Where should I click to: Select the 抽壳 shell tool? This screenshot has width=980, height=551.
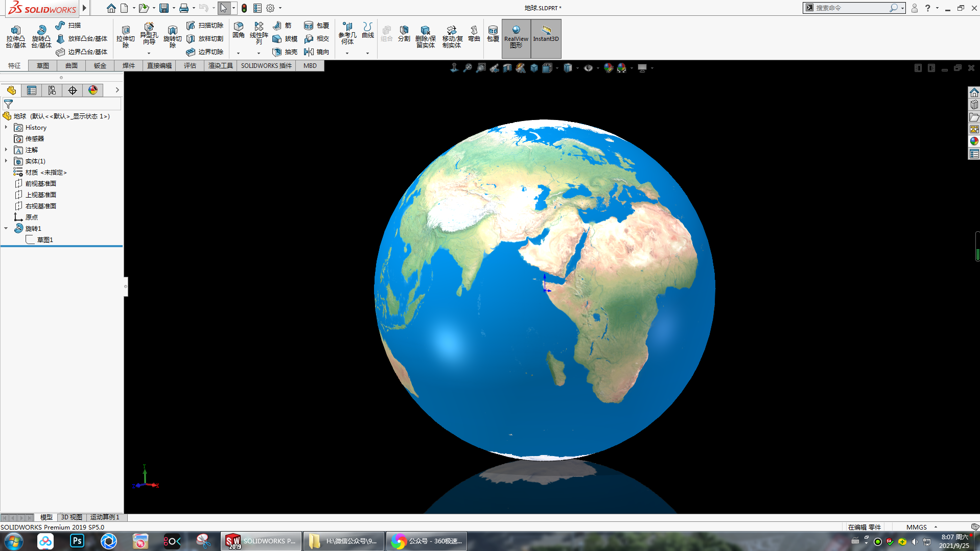[285, 52]
